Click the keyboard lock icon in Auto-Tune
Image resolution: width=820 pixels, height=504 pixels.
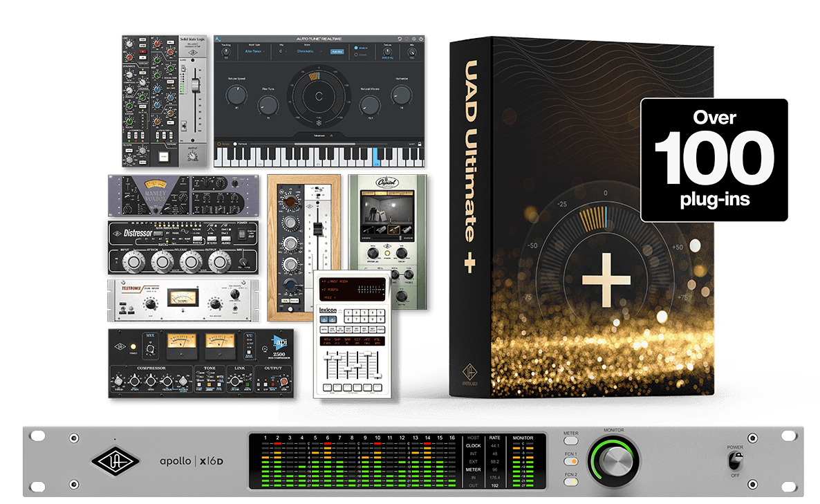click(x=420, y=144)
